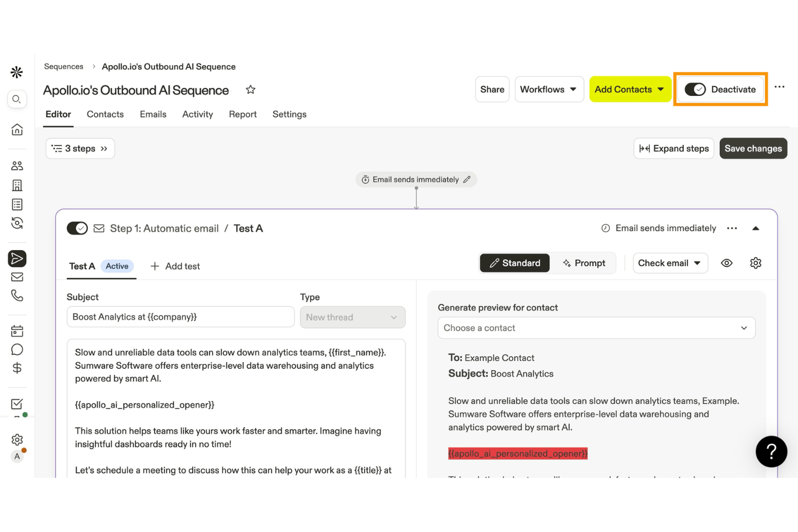Click the Apollo logo in the sidebar

click(17, 72)
